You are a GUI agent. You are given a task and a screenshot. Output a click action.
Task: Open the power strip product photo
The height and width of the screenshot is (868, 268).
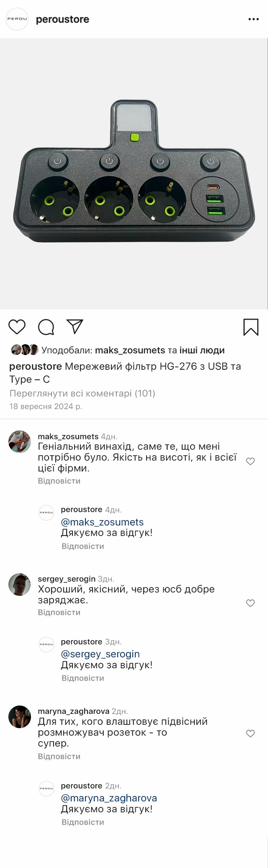coord(134,174)
